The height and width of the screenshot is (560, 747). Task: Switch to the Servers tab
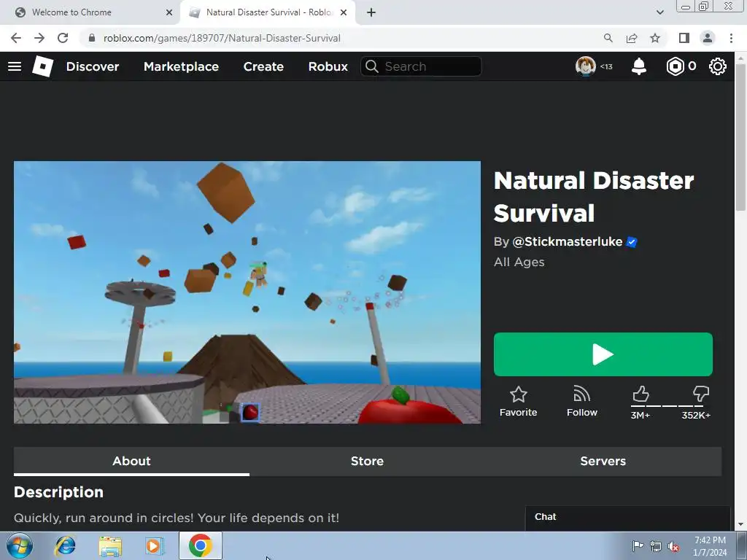pyautogui.click(x=603, y=461)
